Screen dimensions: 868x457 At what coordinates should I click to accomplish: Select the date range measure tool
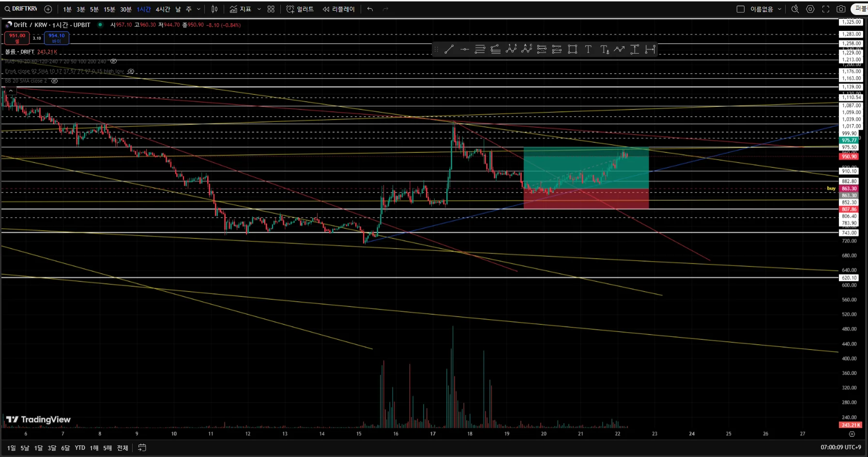coord(650,49)
